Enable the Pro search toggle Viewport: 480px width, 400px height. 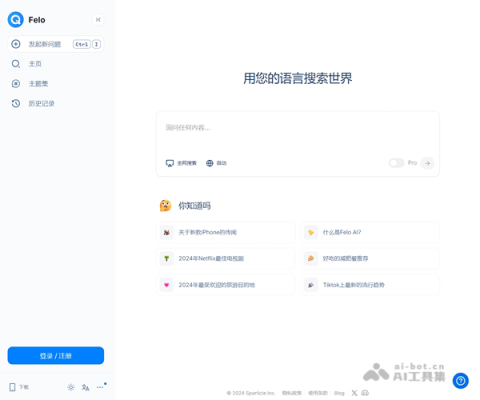pos(396,163)
